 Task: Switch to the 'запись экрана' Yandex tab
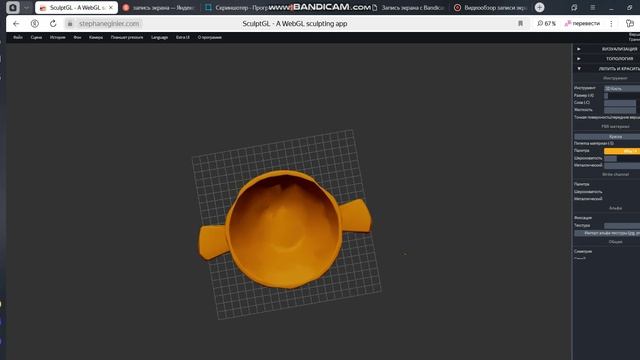[158, 8]
